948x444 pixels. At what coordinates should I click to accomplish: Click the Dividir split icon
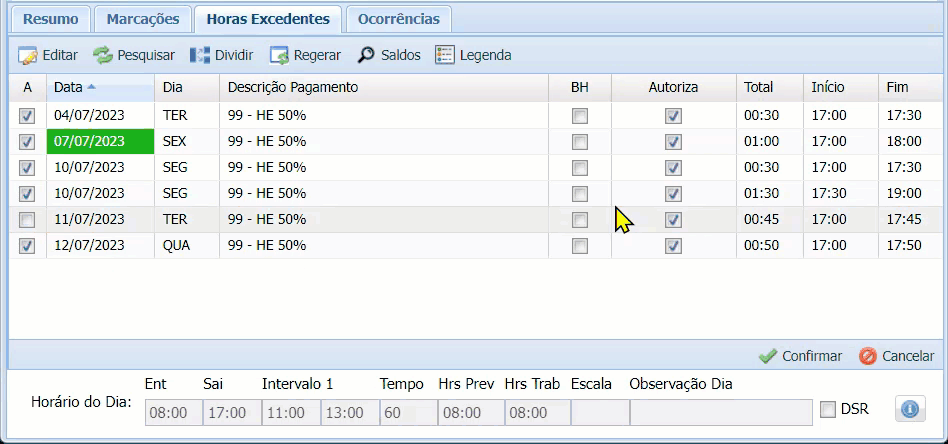[x=200, y=56]
